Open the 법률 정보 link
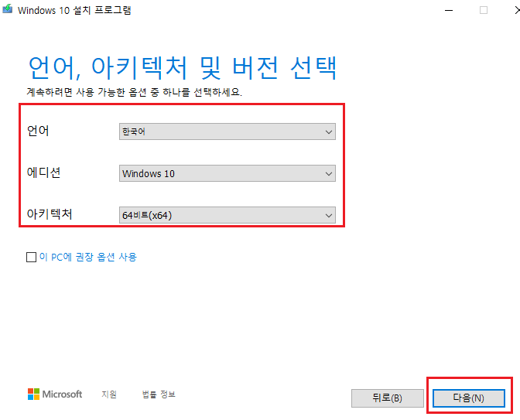Screen dimensions: 520x420 click(159, 394)
